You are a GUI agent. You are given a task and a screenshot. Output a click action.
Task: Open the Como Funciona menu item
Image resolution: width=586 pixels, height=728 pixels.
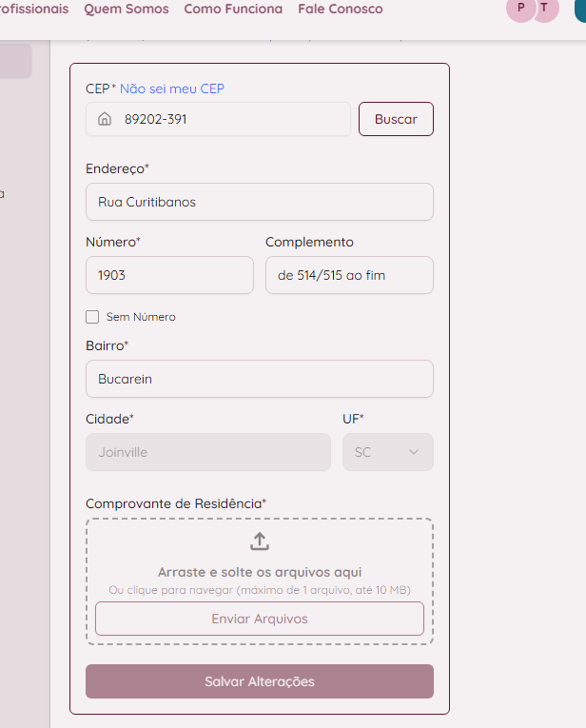point(233,9)
